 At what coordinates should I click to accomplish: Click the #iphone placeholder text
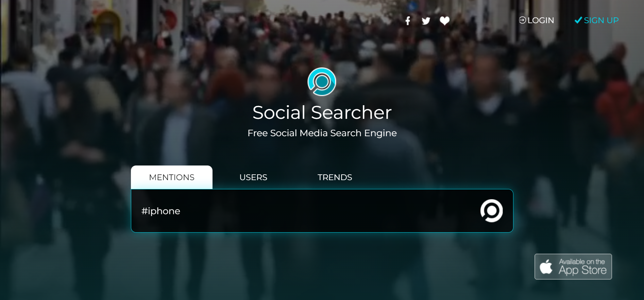(x=161, y=211)
